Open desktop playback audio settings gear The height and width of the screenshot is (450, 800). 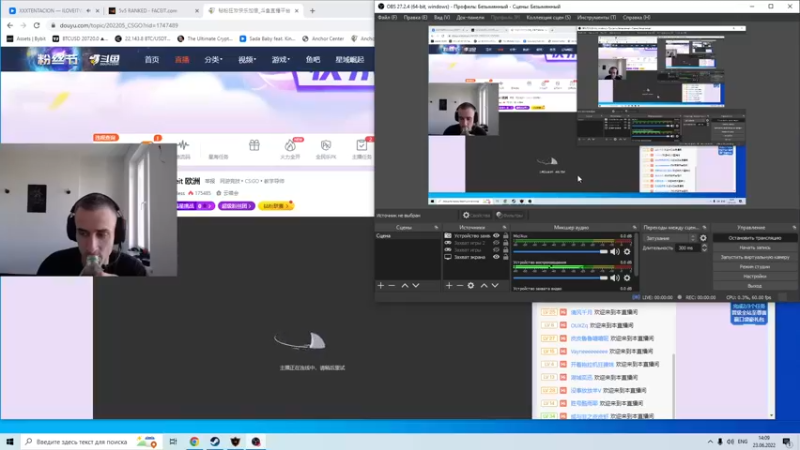(x=627, y=278)
